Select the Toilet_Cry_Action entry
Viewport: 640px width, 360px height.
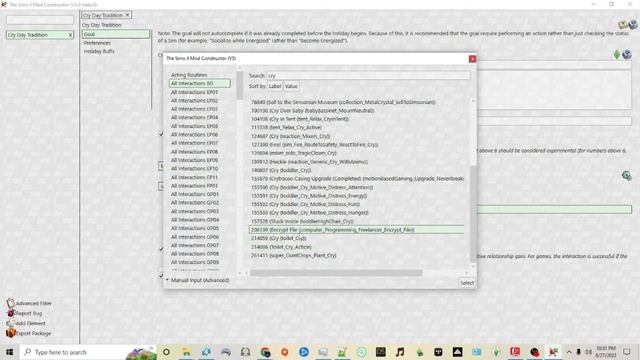281,247
